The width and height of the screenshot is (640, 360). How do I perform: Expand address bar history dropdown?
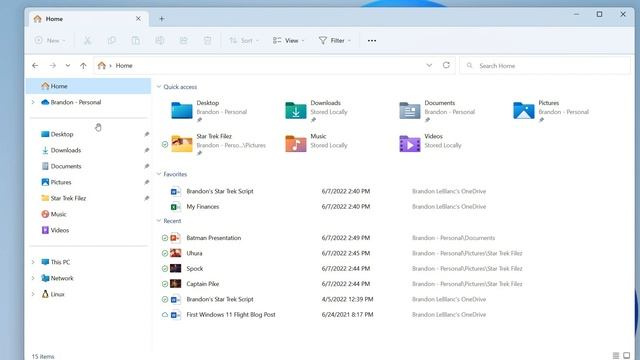click(x=429, y=65)
